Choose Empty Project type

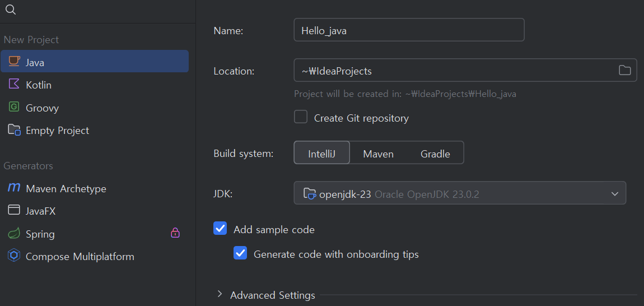click(x=95, y=131)
